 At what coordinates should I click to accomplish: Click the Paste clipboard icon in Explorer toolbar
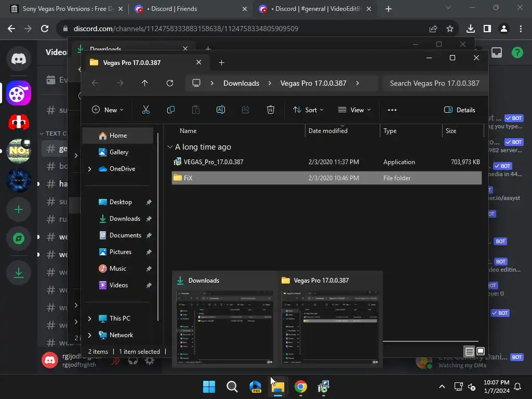pos(196,110)
